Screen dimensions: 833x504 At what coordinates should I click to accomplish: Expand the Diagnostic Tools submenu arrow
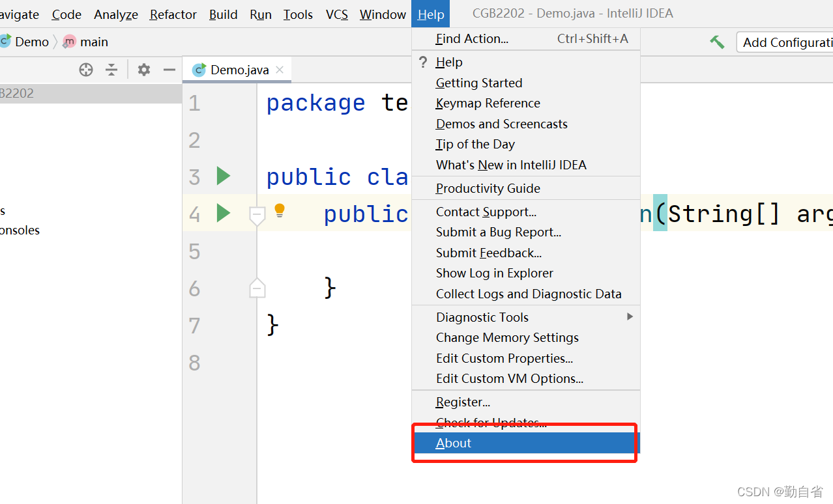630,316
